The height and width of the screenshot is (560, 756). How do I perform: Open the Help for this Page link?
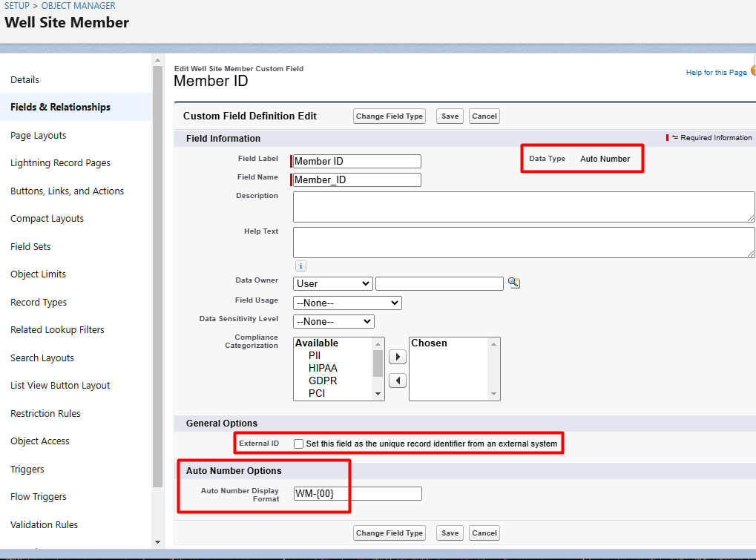pos(716,73)
